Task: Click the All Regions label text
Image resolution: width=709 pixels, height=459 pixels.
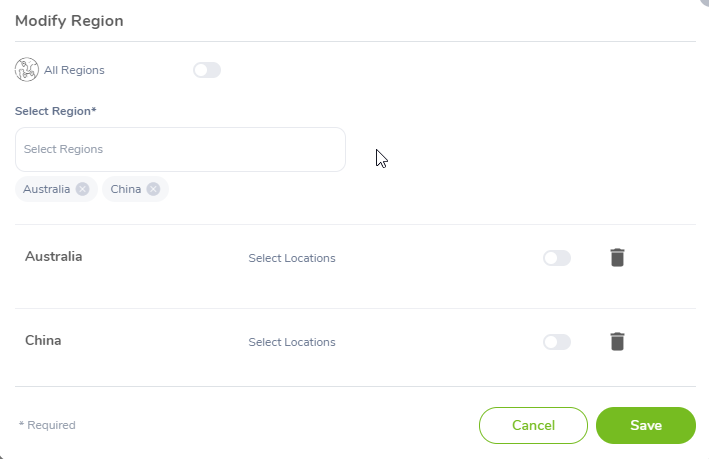Action: [74, 70]
